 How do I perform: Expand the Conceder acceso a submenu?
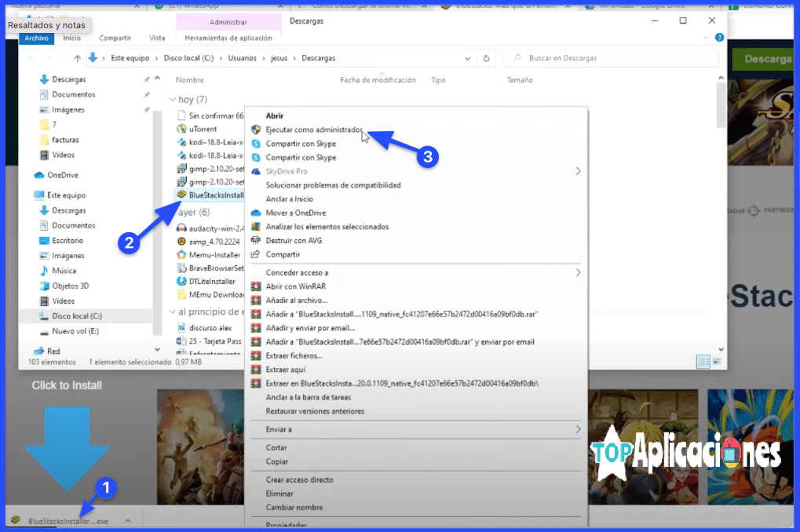click(579, 272)
